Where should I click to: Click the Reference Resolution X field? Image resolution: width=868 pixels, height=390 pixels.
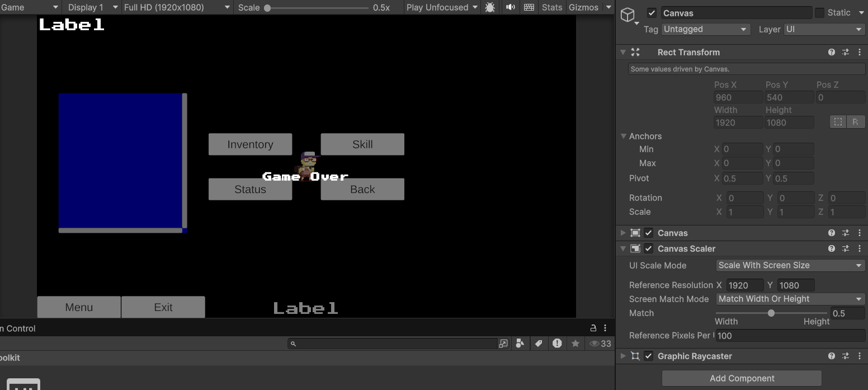coord(745,285)
